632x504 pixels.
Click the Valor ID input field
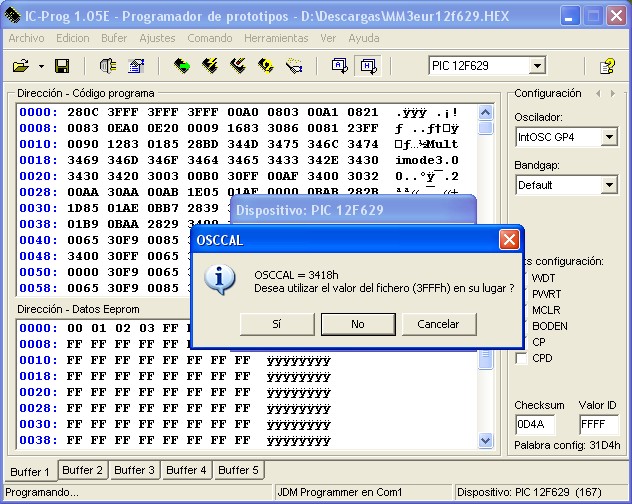pyautogui.click(x=598, y=424)
